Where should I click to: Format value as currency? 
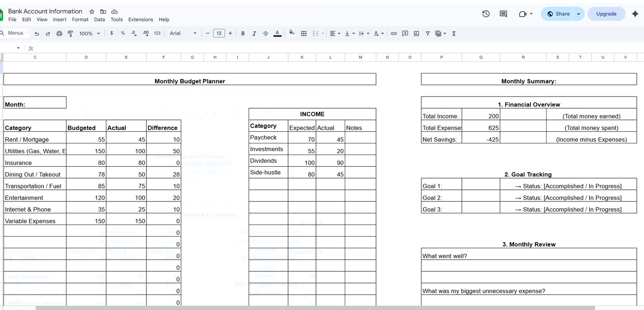[111, 33]
